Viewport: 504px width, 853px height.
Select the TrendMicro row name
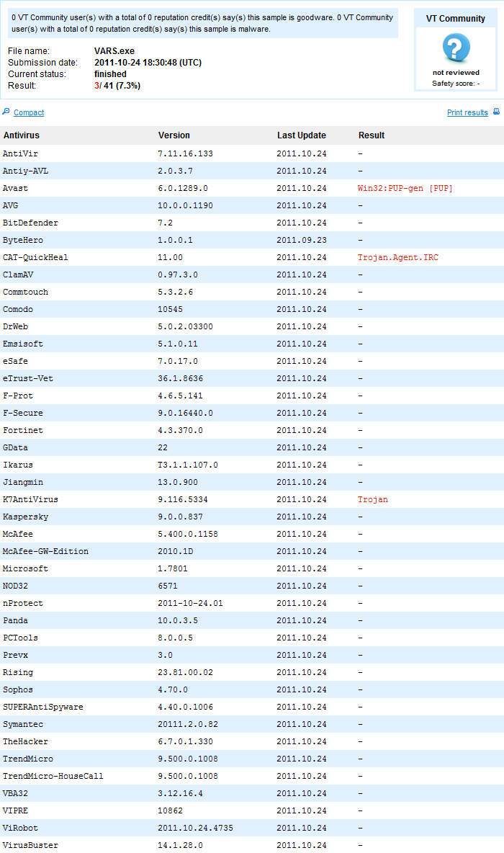28,759
